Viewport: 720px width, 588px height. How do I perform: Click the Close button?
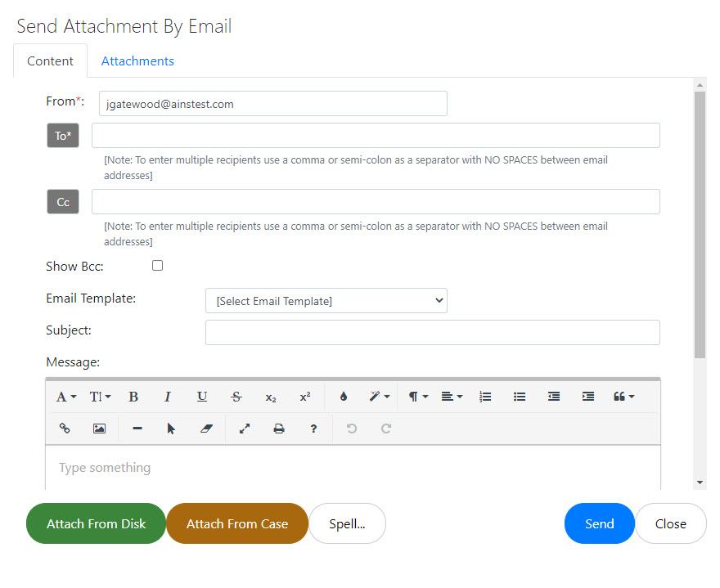coord(670,523)
